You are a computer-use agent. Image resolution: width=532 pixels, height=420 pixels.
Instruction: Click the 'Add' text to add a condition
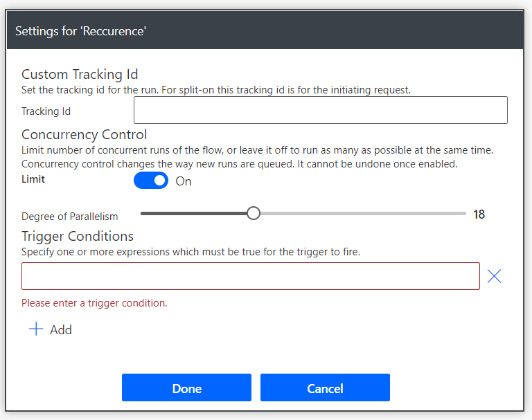[x=61, y=330]
